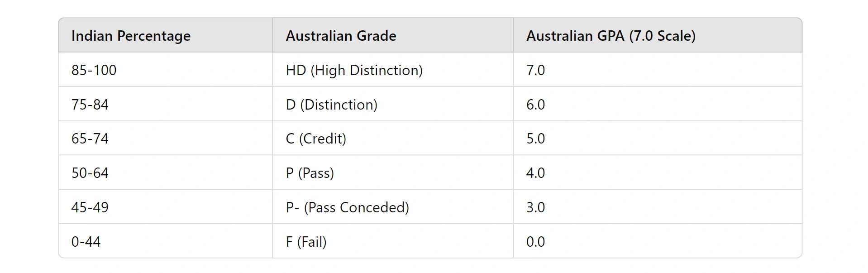
Task: Click the 5.0 GPA value
Action: (535, 139)
